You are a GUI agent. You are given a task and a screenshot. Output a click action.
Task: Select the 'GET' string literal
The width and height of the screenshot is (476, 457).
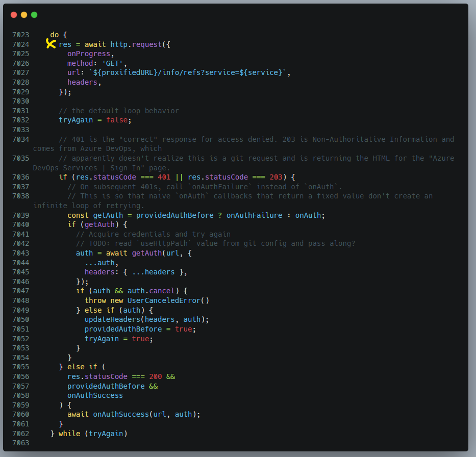coord(112,63)
